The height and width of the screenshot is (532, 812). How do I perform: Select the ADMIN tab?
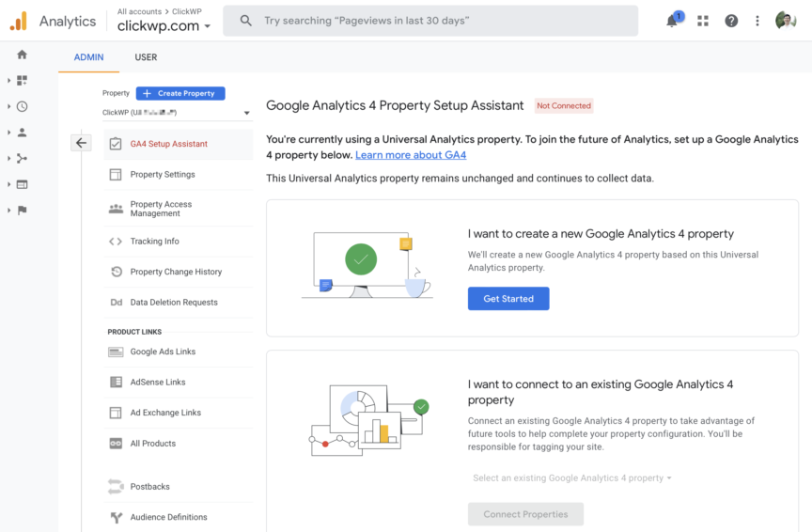click(88, 57)
